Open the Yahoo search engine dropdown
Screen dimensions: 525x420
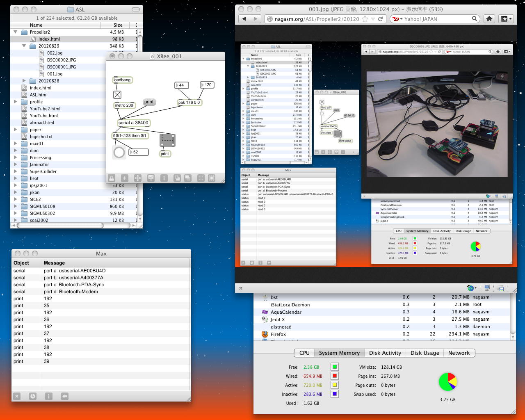pos(397,19)
